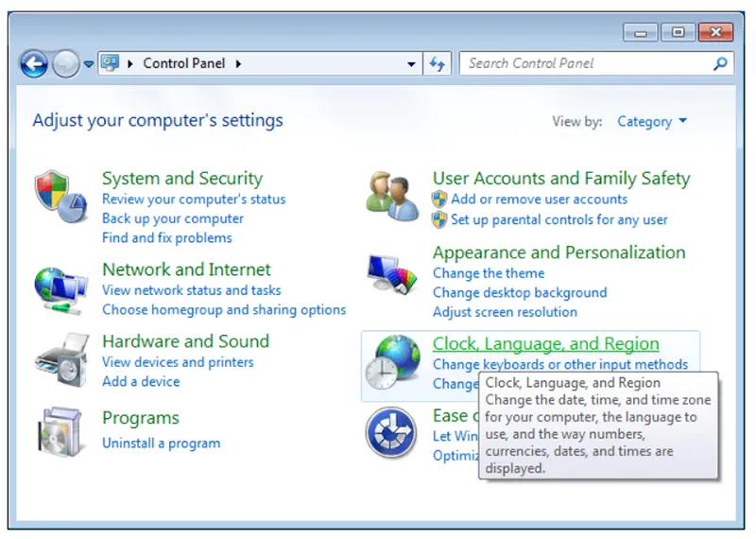Image resolution: width=756 pixels, height=539 pixels.
Task: Minimize the Control Panel window
Action: pyautogui.click(x=641, y=32)
